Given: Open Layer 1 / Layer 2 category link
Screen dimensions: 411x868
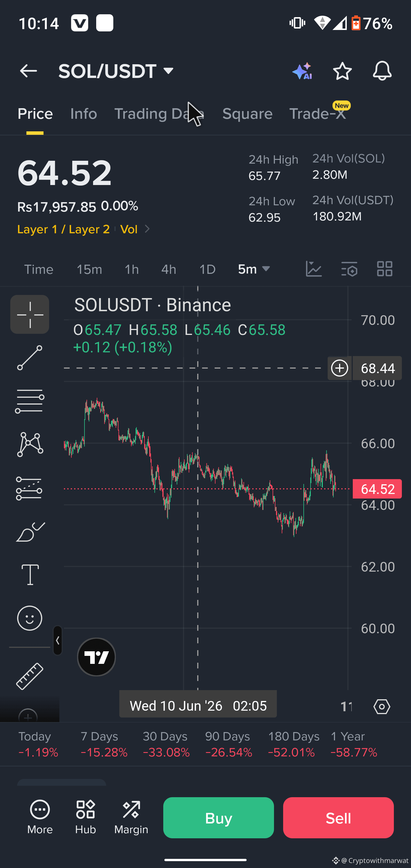Looking at the screenshot, I should [x=63, y=230].
